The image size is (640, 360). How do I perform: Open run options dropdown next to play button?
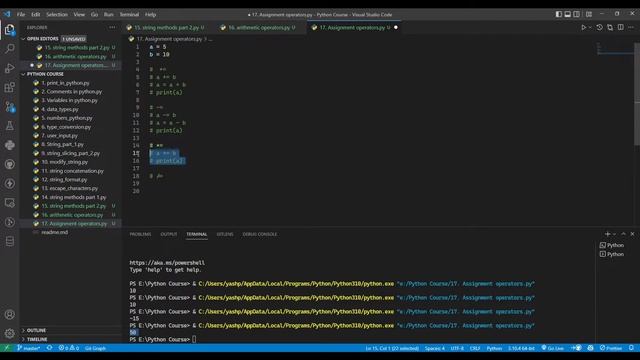coord(590,27)
